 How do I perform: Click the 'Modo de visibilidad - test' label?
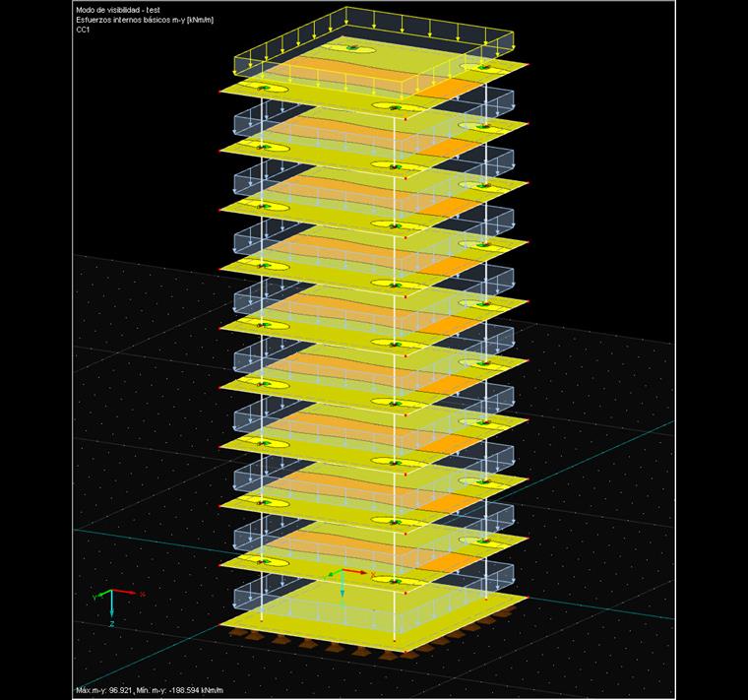coord(118,10)
